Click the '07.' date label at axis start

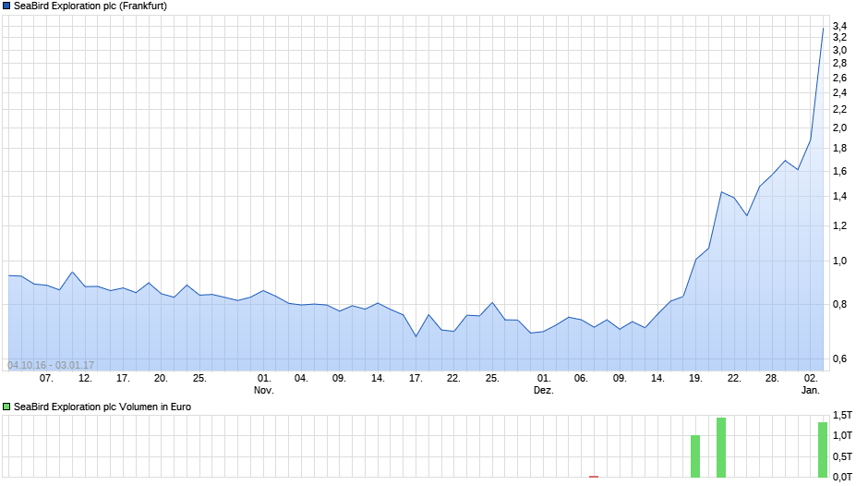point(46,378)
